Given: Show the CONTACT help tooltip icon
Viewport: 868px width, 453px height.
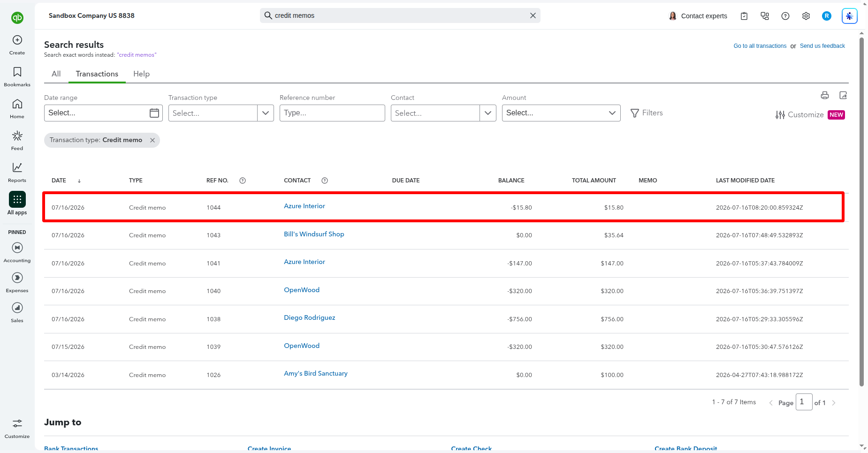Looking at the screenshot, I should pyautogui.click(x=325, y=181).
